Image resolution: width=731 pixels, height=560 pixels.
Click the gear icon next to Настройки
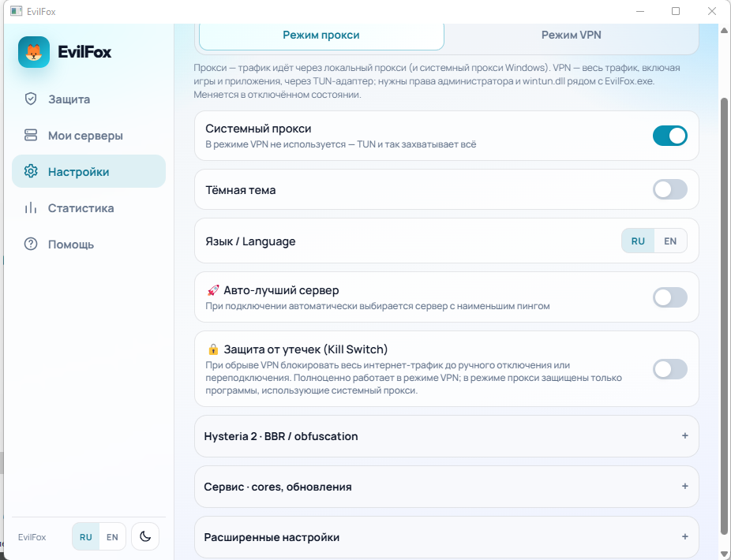(31, 171)
